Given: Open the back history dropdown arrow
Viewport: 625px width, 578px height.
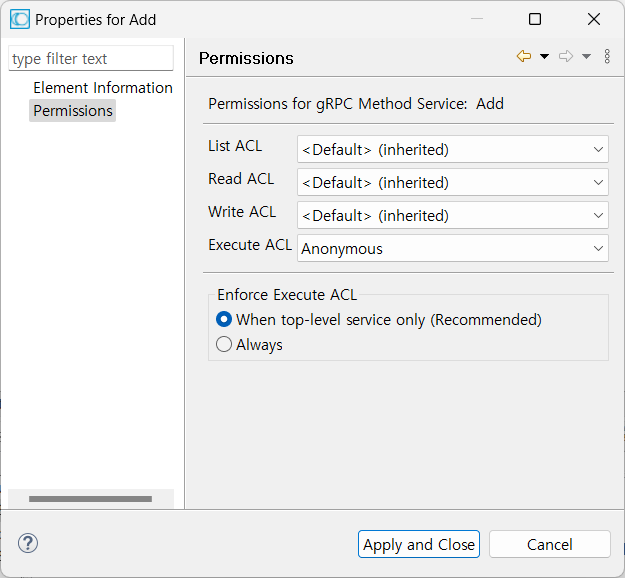Looking at the screenshot, I should [x=544, y=57].
